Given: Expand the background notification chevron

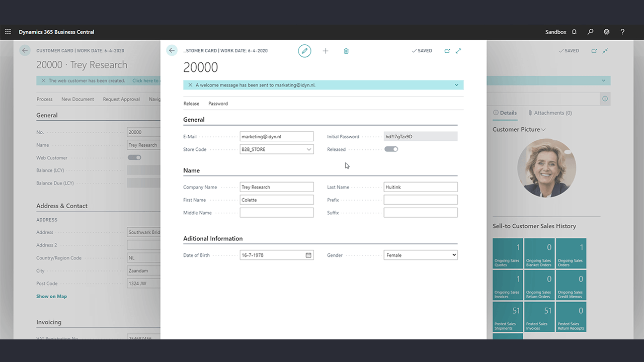Looking at the screenshot, I should (603, 80).
